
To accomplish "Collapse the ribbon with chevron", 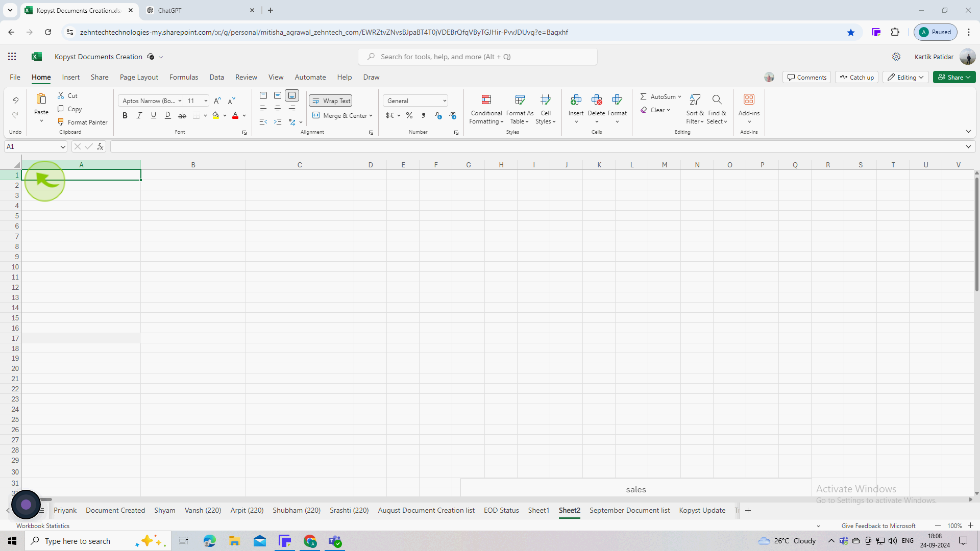I will pyautogui.click(x=968, y=132).
